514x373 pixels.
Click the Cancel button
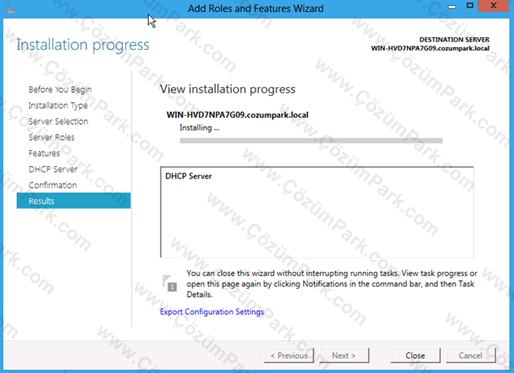tap(471, 356)
